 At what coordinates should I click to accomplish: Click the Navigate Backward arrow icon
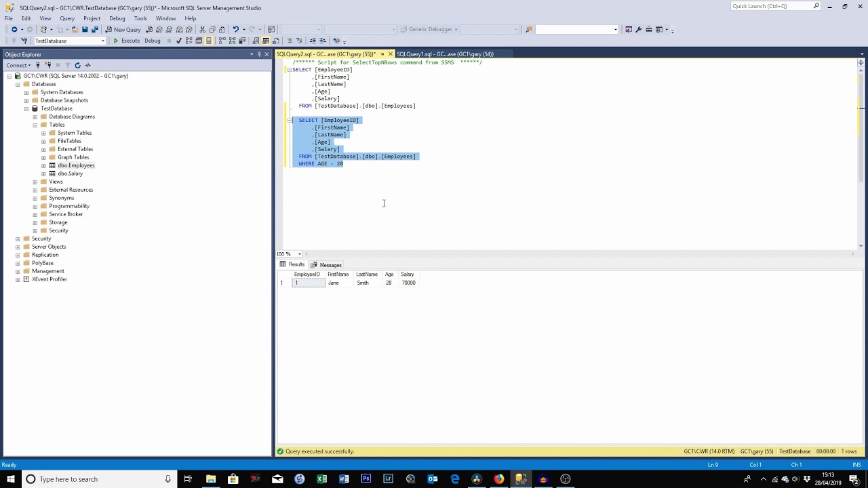point(14,29)
